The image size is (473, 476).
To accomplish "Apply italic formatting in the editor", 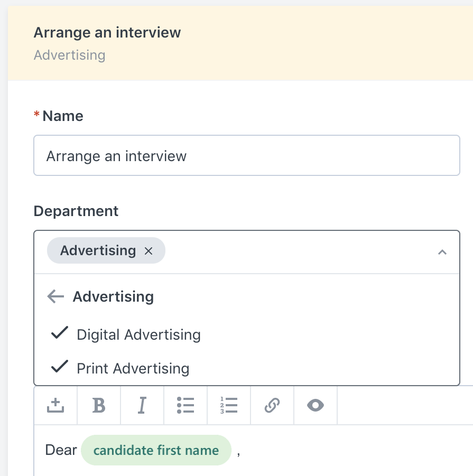I will tap(142, 405).
